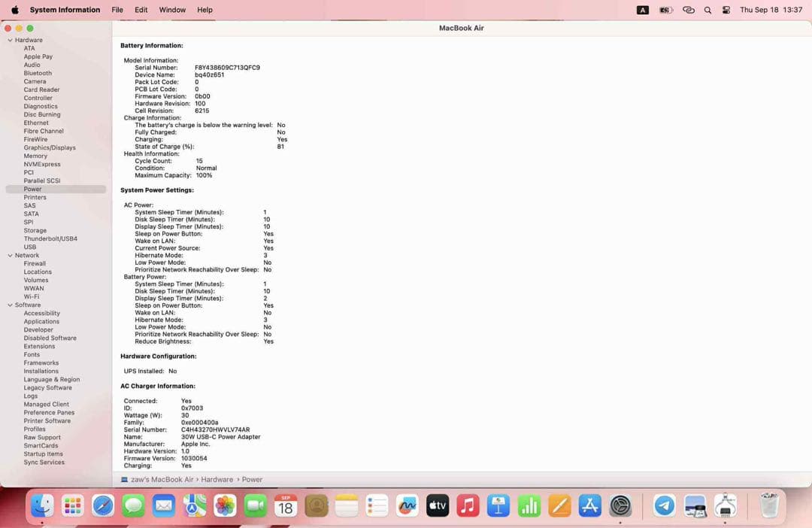Image resolution: width=812 pixels, height=528 pixels.
Task: Open Safari from the Dock
Action: [x=103, y=506]
